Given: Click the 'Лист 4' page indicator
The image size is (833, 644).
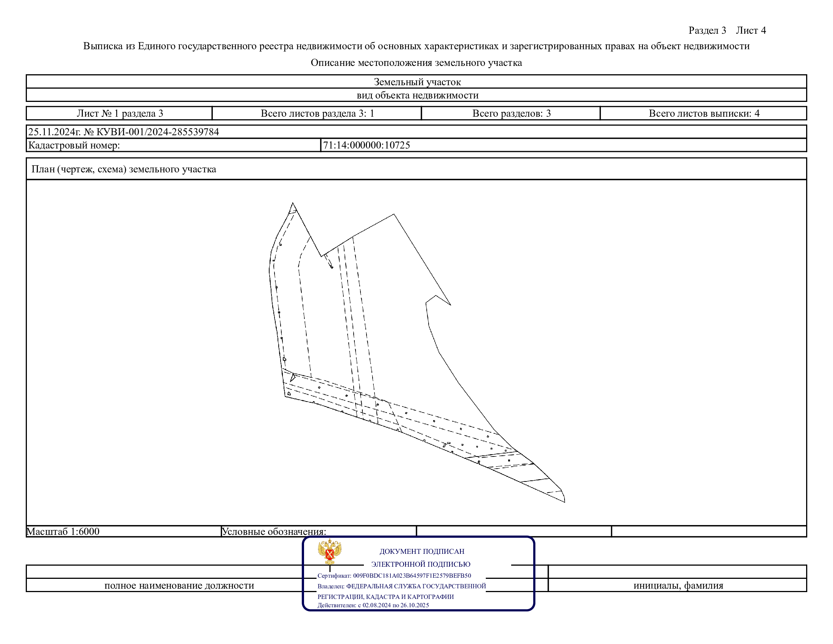Looking at the screenshot, I should tap(750, 30).
